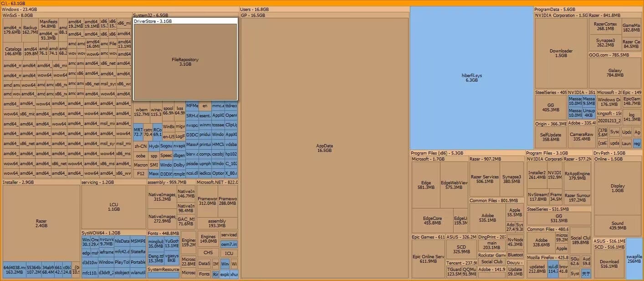Open the AppData 16.5GB block
644x281 pixels.
[325, 148]
